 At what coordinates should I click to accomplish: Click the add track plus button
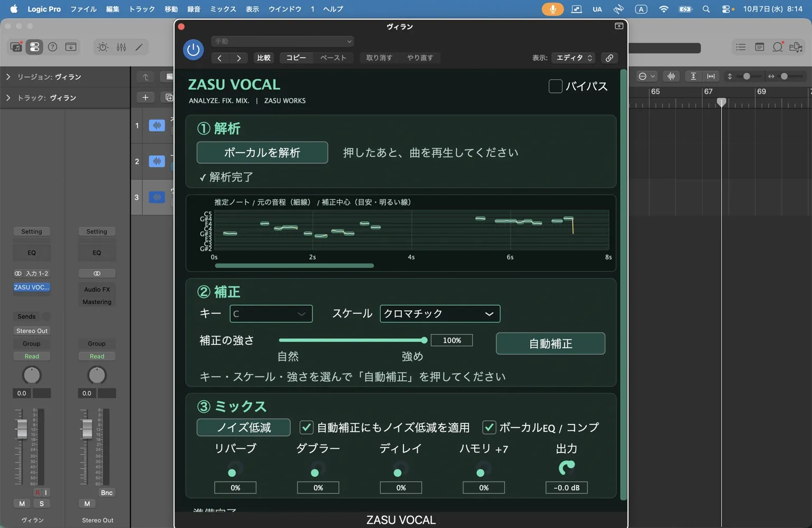click(145, 97)
